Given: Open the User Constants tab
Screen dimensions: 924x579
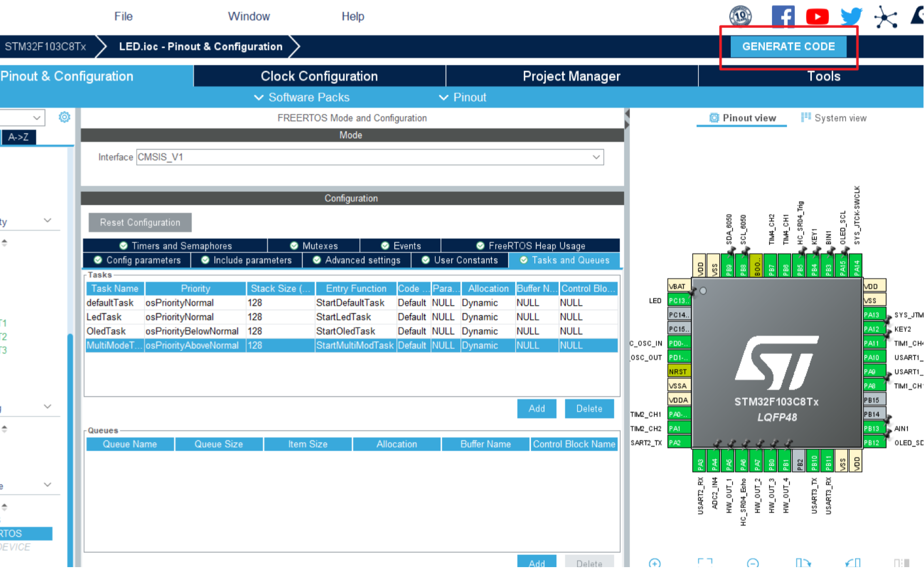Looking at the screenshot, I should [460, 260].
